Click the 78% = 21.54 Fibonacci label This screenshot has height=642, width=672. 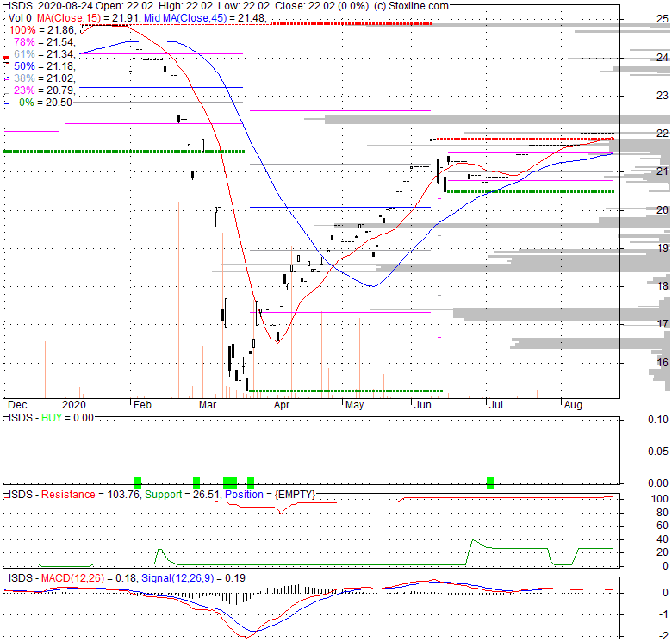coord(44,42)
